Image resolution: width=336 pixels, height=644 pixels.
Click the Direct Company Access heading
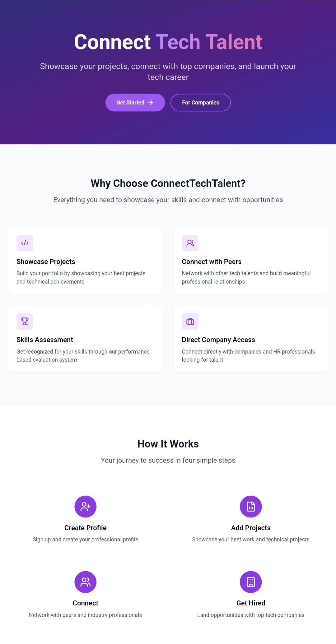[x=218, y=340]
